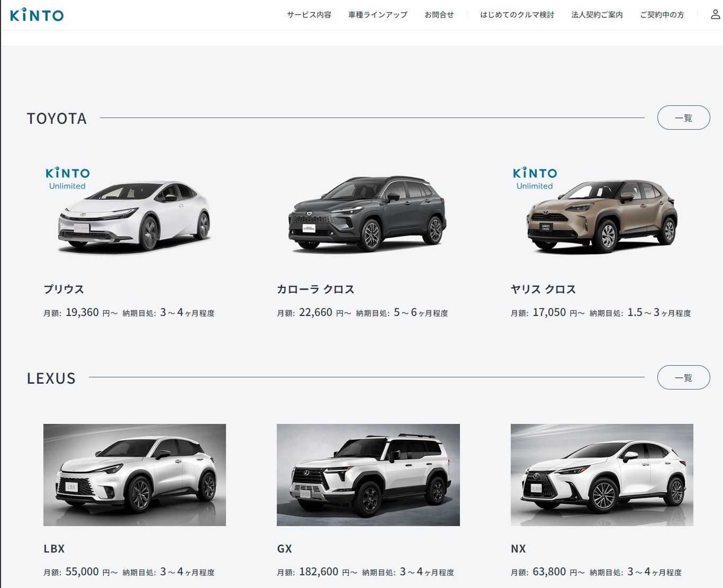
Task: Open the Lexus GX photo
Action: point(368,475)
